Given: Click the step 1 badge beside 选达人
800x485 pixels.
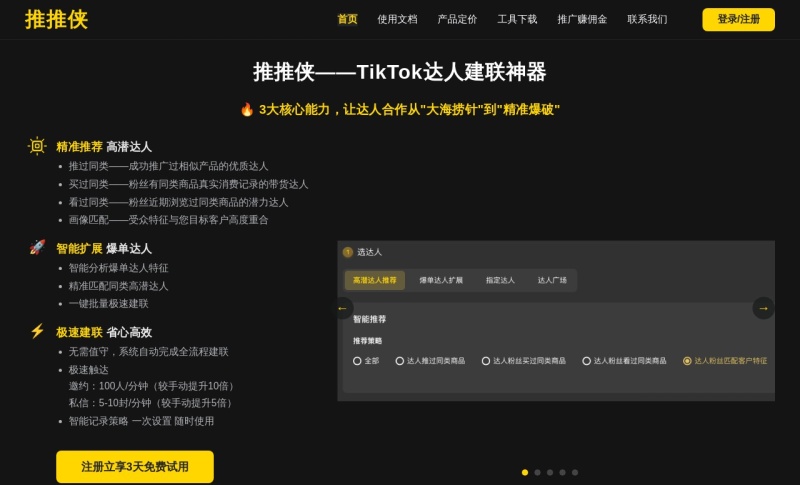Looking at the screenshot, I should click(x=348, y=252).
